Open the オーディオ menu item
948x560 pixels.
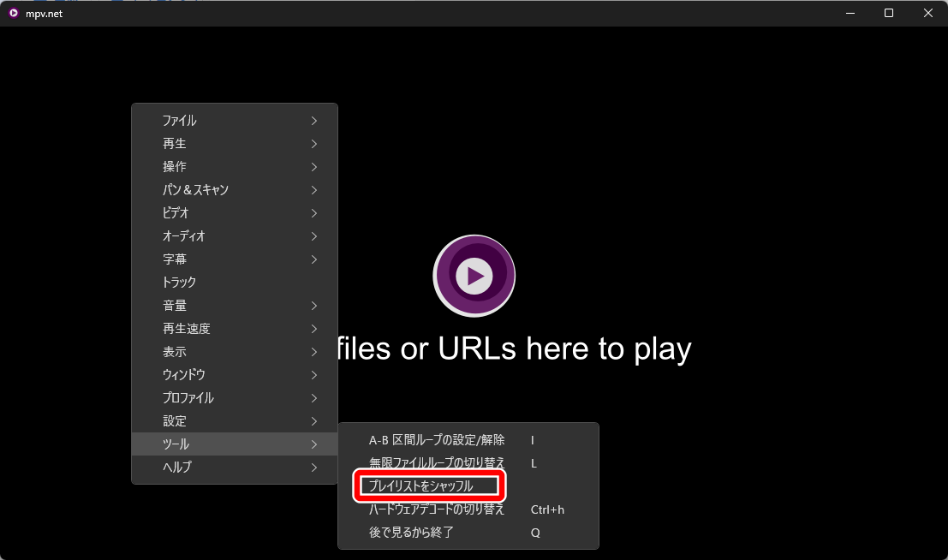click(x=235, y=235)
